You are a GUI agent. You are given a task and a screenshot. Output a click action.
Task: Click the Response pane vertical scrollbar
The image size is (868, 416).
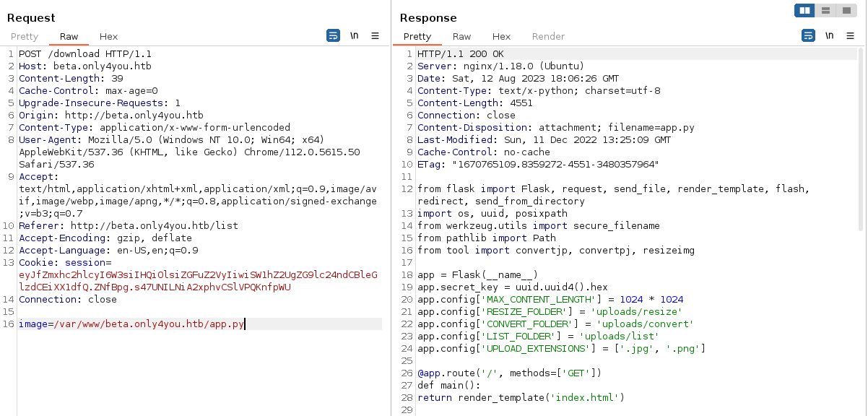click(861, 137)
